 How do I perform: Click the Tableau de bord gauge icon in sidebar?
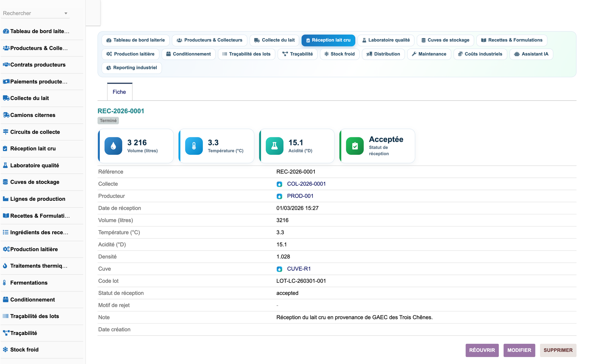point(6,31)
